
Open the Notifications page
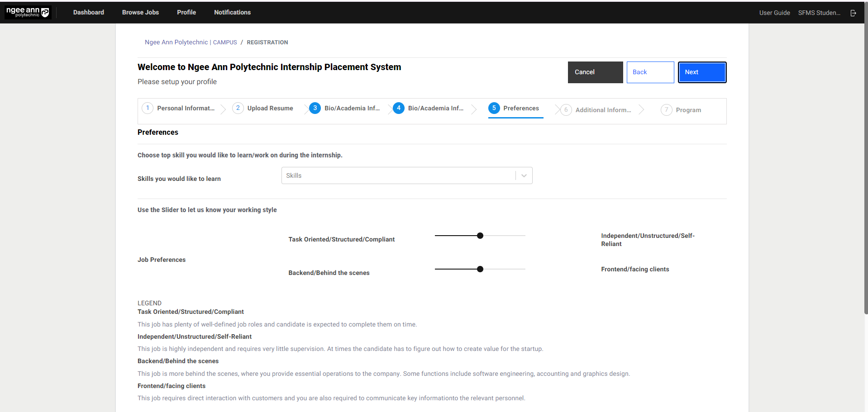click(232, 12)
